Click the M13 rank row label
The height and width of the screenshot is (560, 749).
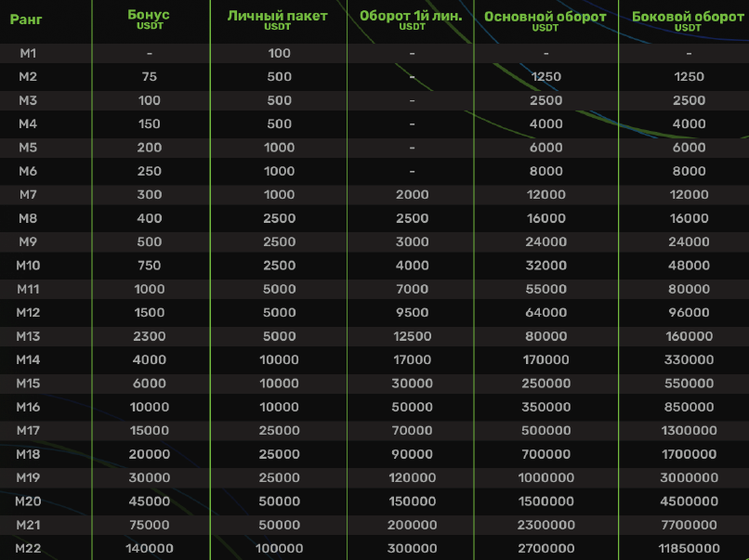[28, 336]
